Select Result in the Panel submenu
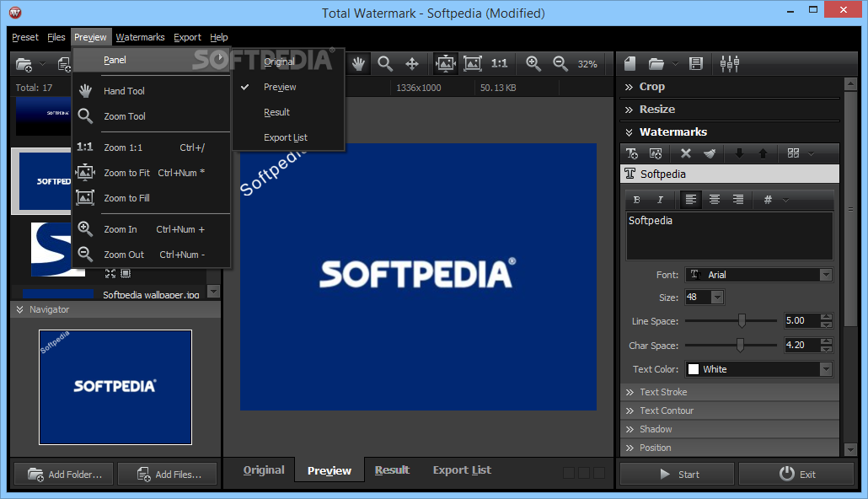Viewport: 868px width, 499px height. click(288, 112)
